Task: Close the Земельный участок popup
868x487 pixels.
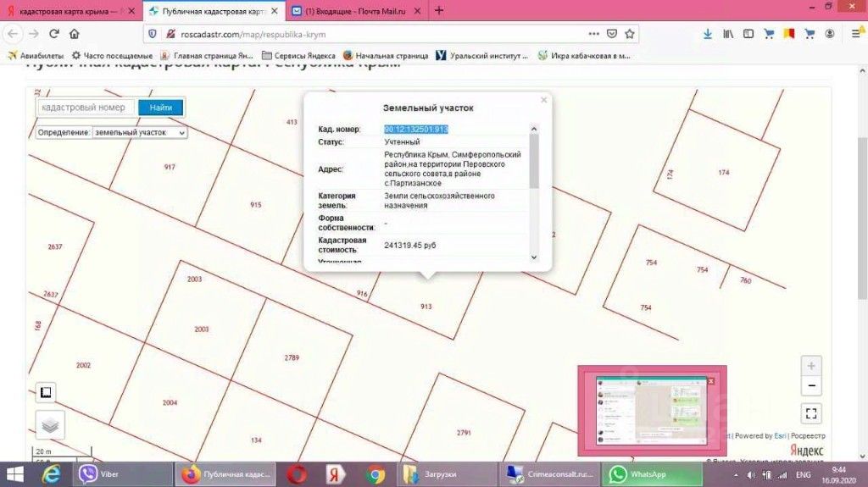Action: pos(544,100)
